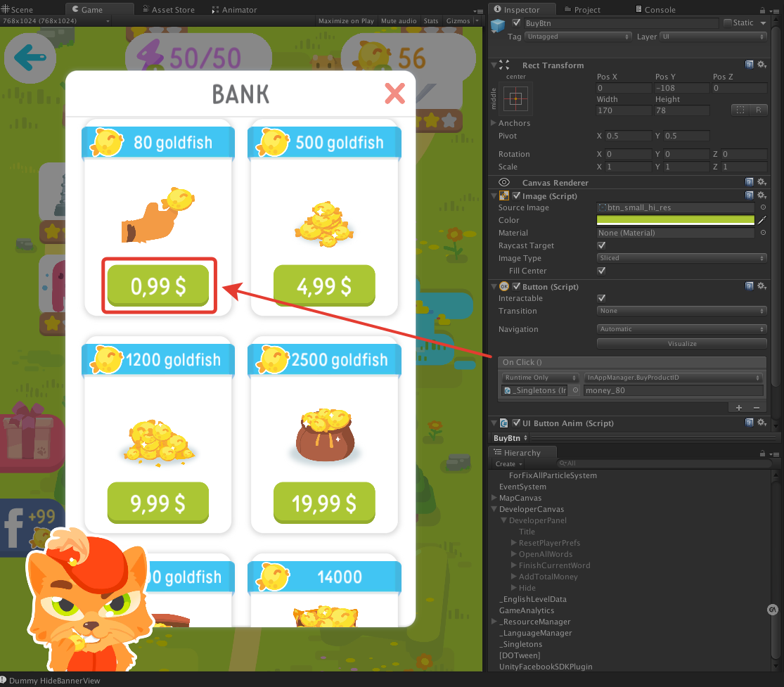Click the goldfish coin counter 56

[x=408, y=58]
